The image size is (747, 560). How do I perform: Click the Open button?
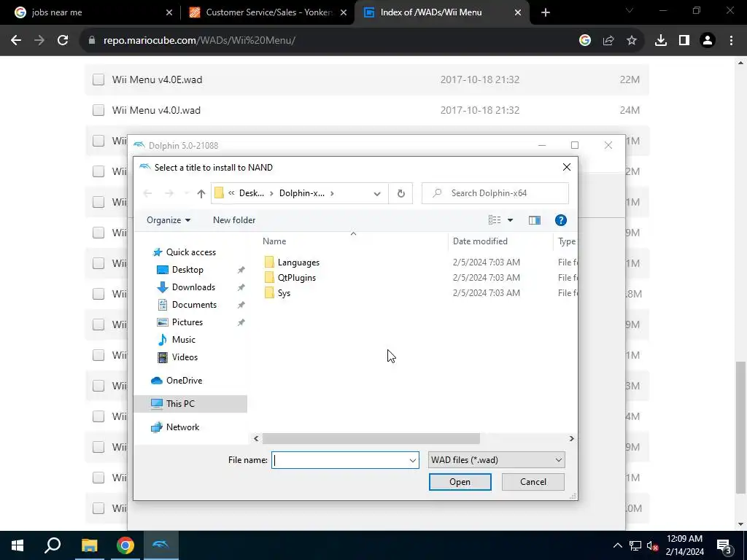pos(460,482)
